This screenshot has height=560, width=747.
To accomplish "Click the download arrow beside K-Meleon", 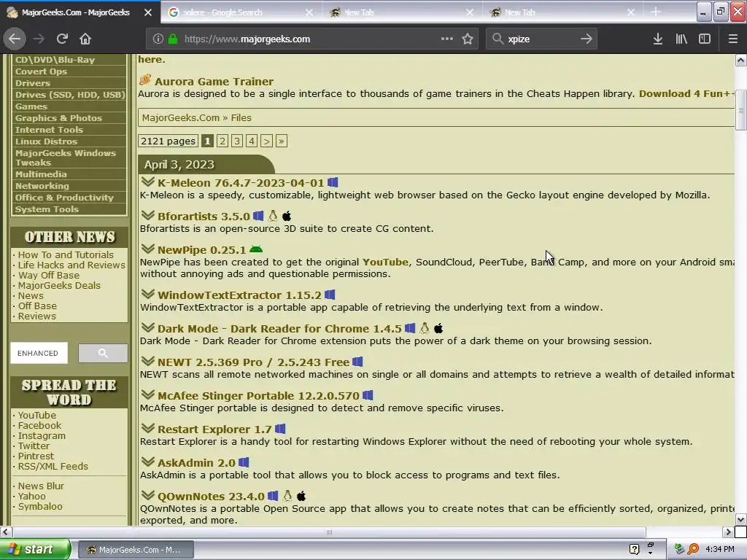I will [147, 182].
